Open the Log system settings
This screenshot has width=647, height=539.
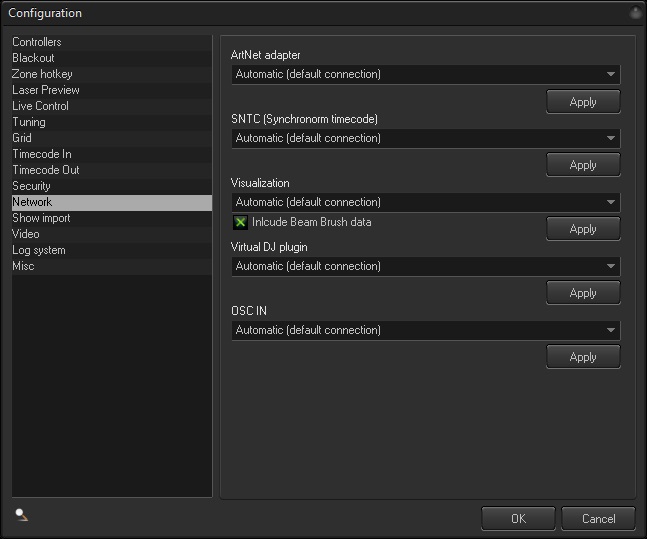click(39, 250)
